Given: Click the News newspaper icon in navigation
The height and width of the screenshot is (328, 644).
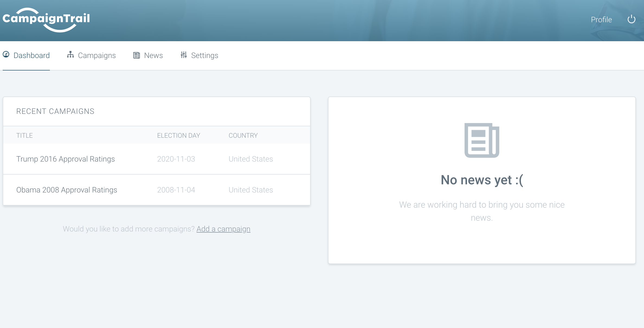Looking at the screenshot, I should coord(136,55).
